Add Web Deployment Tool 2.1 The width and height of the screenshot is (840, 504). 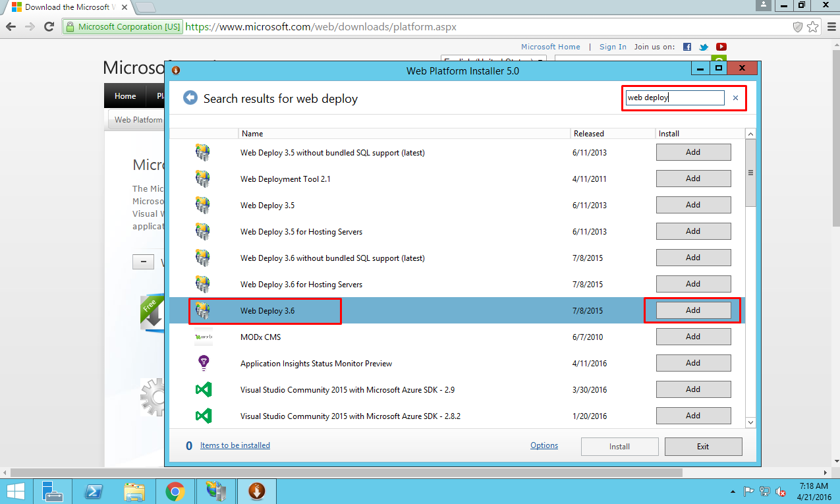693,179
